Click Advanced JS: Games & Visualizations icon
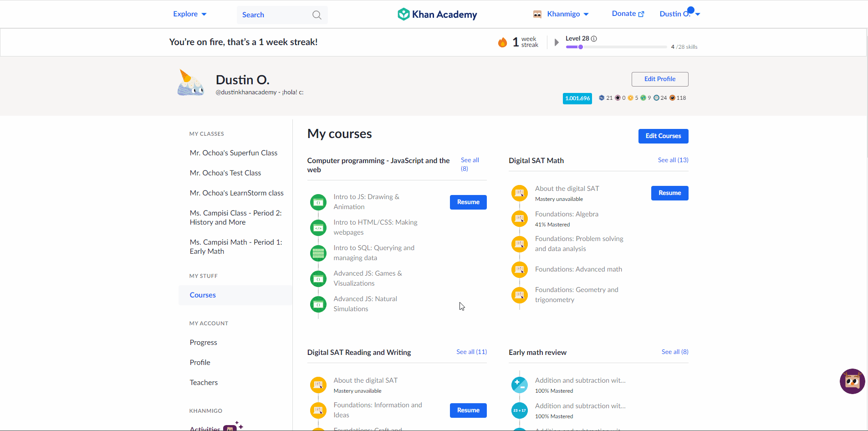This screenshot has width=868, height=431. pos(318,279)
